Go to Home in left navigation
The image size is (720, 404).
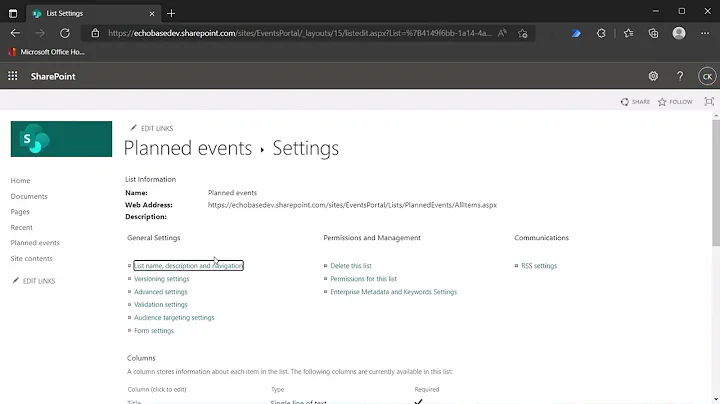coord(20,180)
